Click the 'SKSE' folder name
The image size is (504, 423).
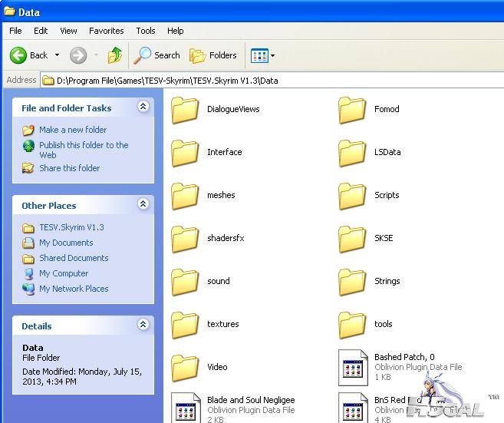click(384, 238)
